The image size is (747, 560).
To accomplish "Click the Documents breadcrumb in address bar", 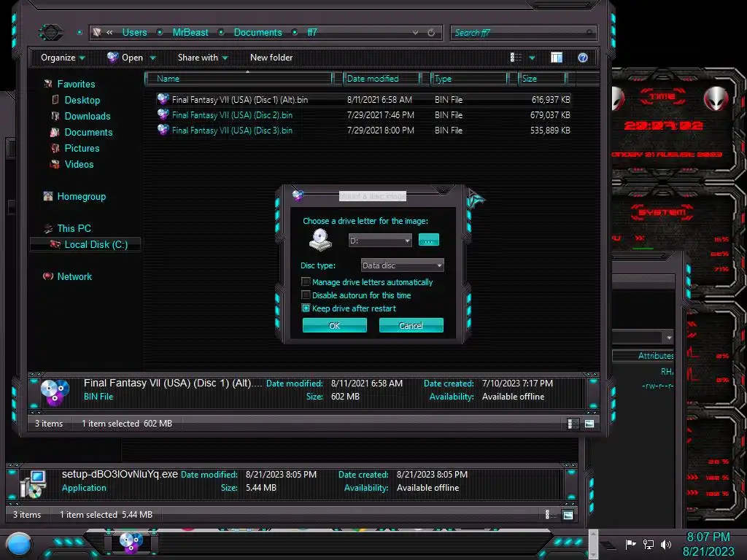I will point(258,32).
